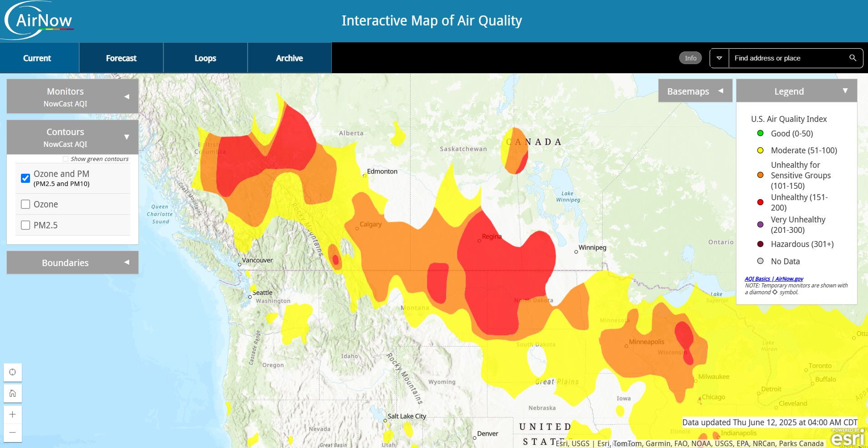The height and width of the screenshot is (448, 868).
Task: Click the Queen Charlotte Sound label
Action: pyautogui.click(x=160, y=214)
